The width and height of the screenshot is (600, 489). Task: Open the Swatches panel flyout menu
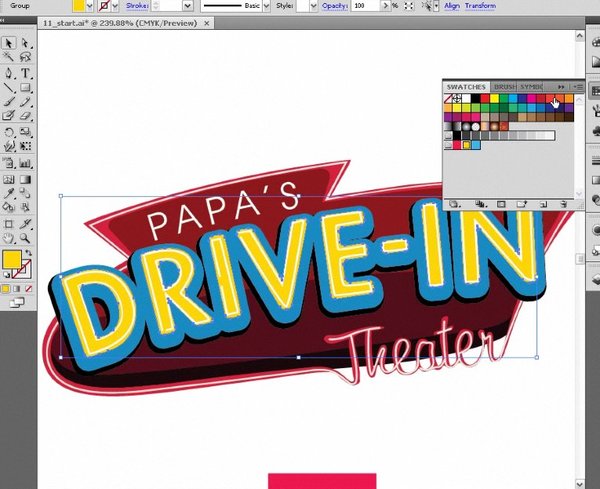tap(578, 87)
